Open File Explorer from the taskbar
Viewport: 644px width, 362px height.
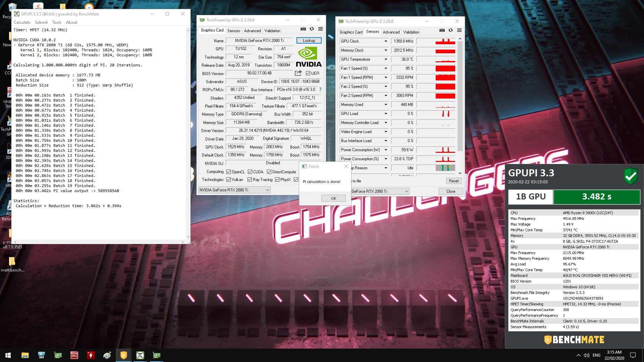pos(25,355)
